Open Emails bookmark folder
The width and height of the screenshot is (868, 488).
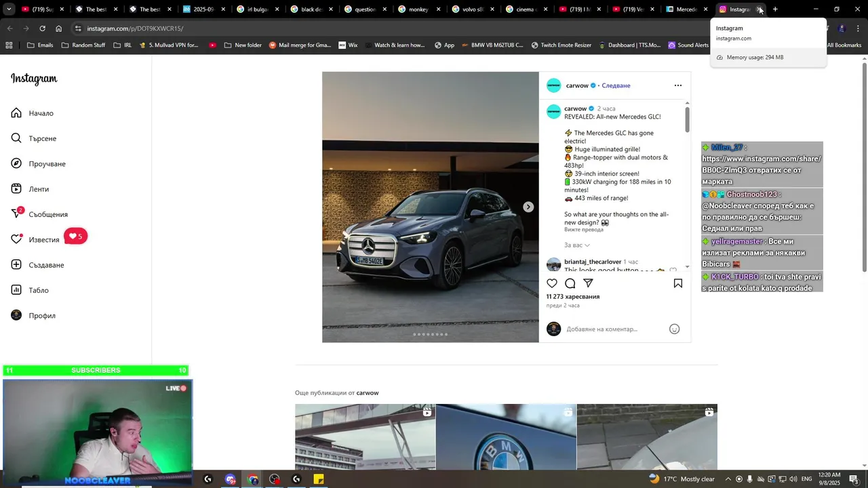(x=40, y=45)
